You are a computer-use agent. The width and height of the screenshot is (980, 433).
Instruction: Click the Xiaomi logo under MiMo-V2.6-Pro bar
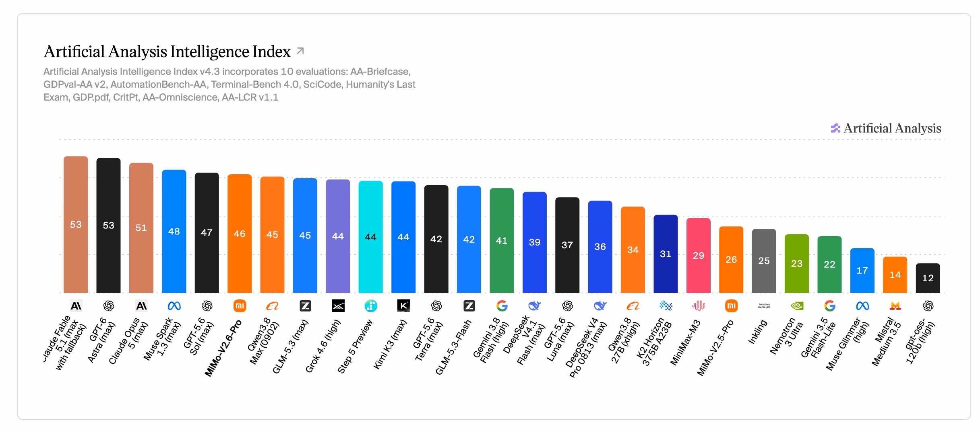pos(240,306)
